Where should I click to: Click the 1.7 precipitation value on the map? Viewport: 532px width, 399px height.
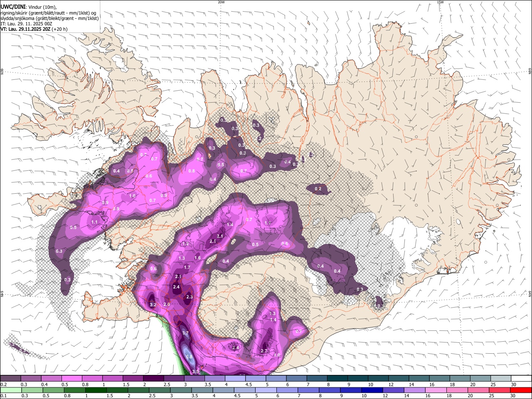point(187,267)
